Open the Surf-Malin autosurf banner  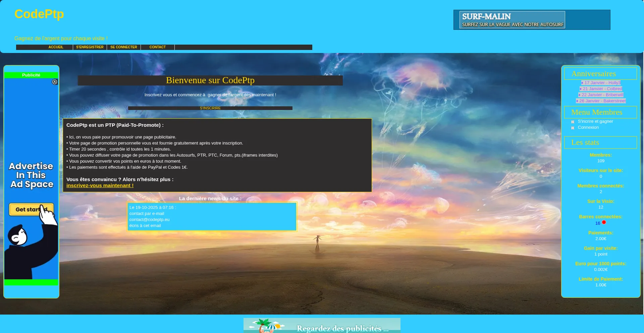pos(512,20)
